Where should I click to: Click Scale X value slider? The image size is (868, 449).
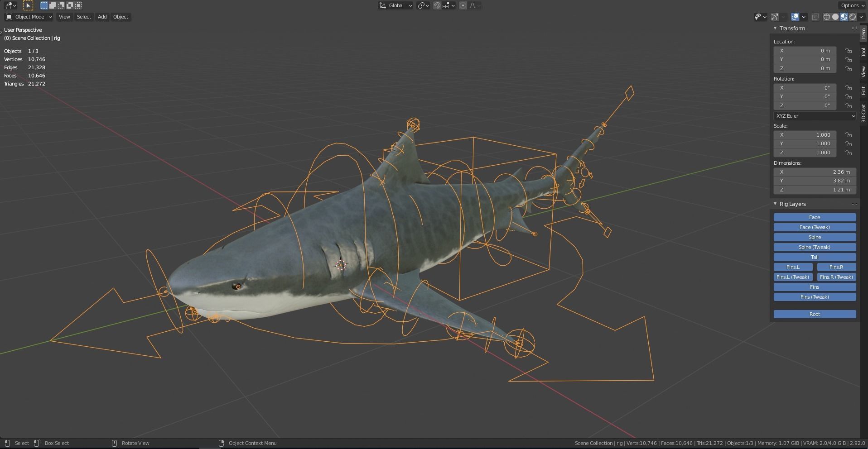[x=805, y=135]
